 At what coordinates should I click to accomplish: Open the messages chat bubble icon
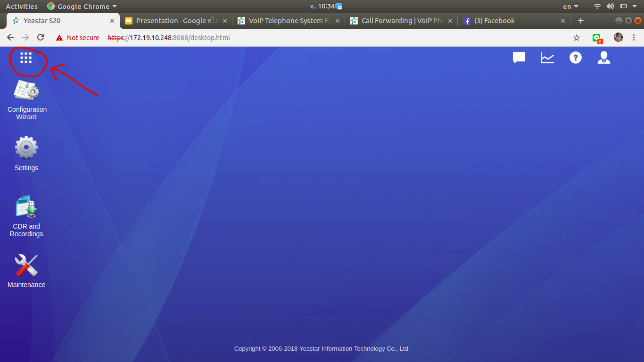(519, 58)
